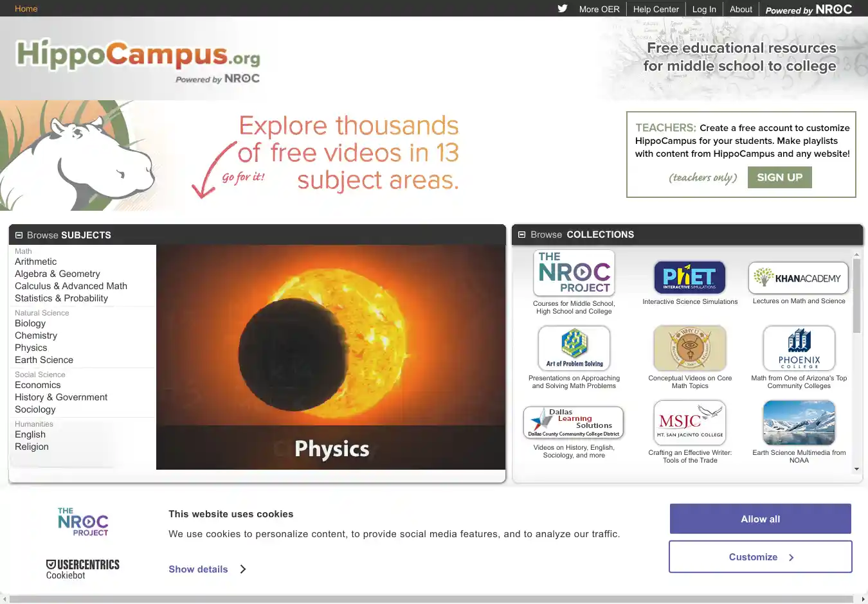Open the PhET Interactive Simulations icon
This screenshot has height=604, width=868.
[689, 277]
